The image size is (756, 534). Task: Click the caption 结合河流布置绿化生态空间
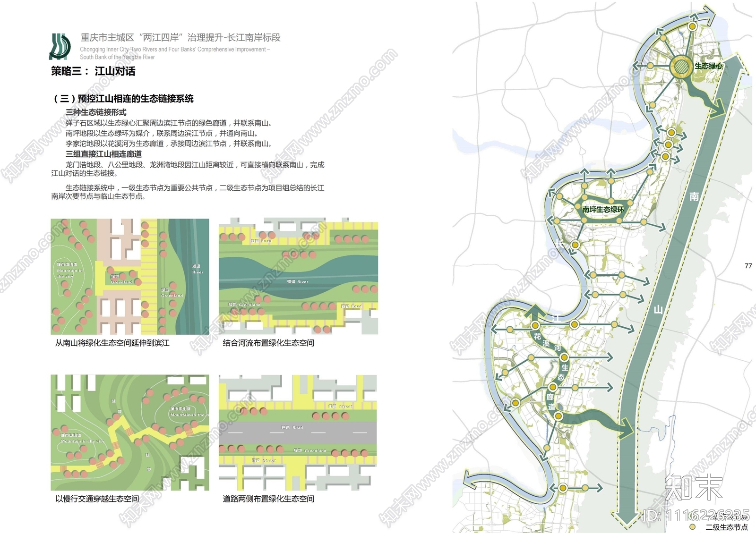(x=268, y=343)
